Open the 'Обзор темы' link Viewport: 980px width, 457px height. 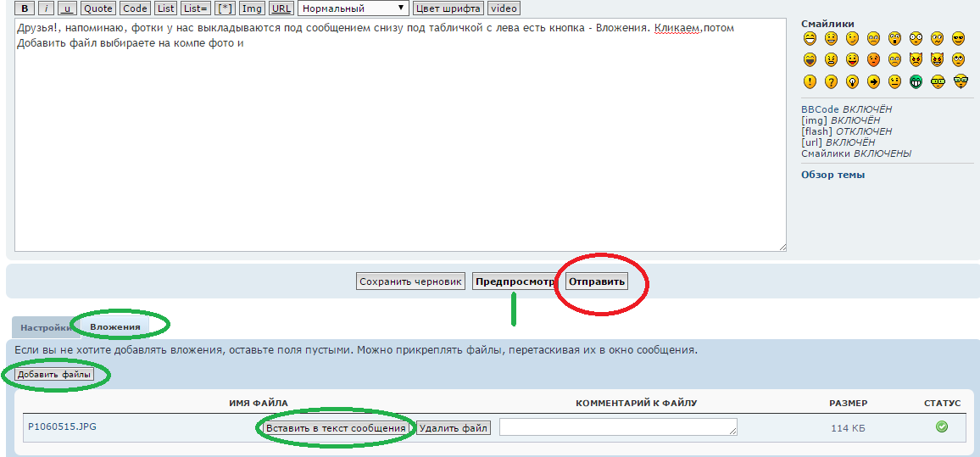pos(832,175)
